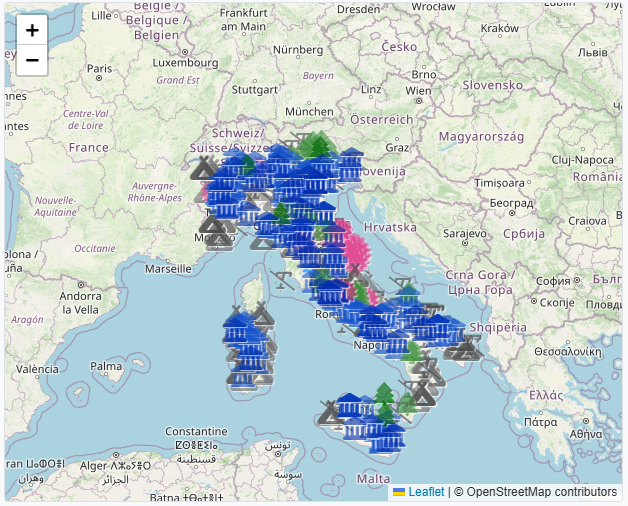628x506 pixels.
Task: Select gray tent marker west of Suisse label
Action: 205,168
